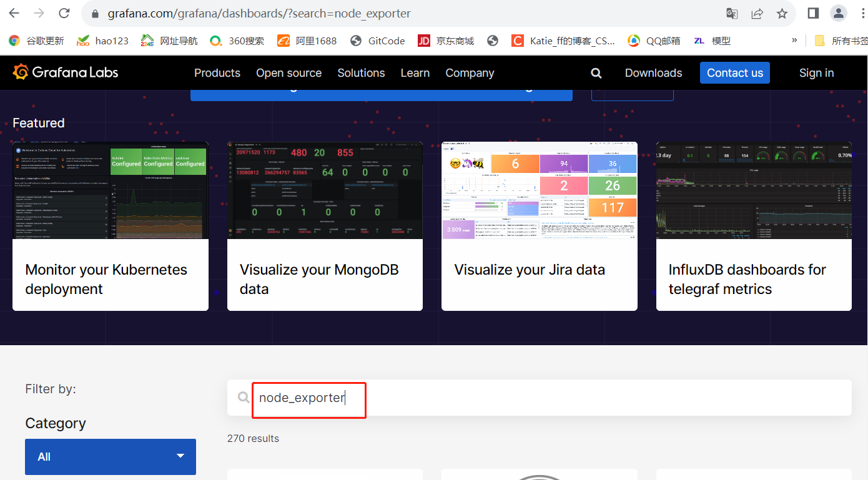Click the Category label
Screen dimensions: 868x480
[x=56, y=423]
